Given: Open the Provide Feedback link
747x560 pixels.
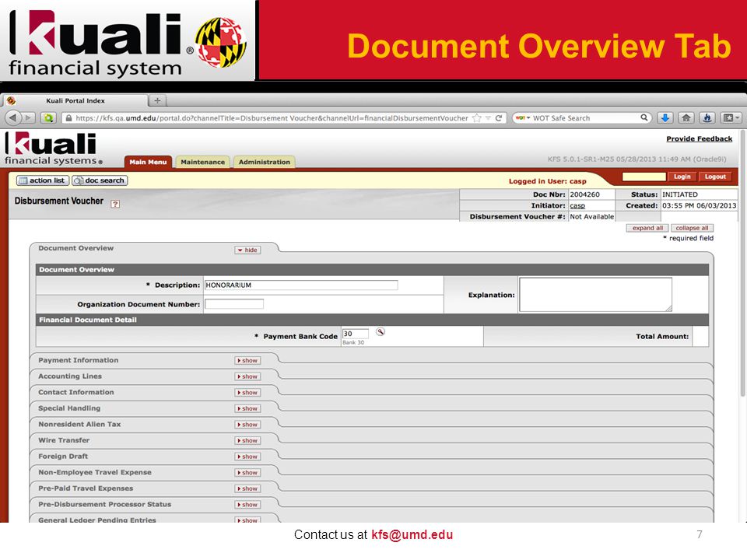Looking at the screenshot, I should tap(699, 138).
